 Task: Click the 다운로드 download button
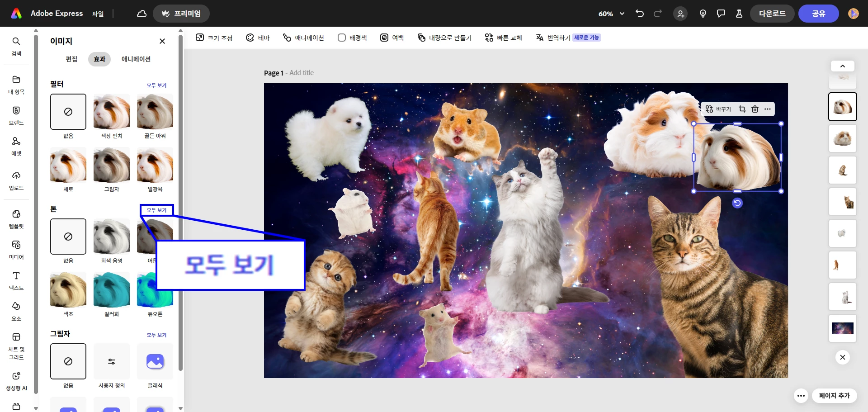[x=772, y=14]
